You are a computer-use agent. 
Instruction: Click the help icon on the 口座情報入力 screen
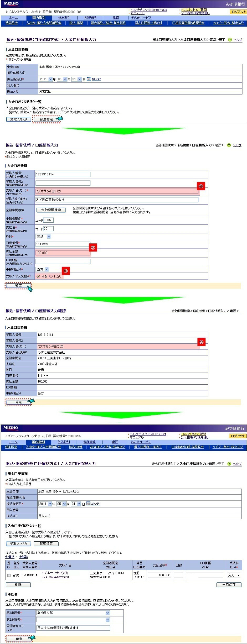coord(229,145)
